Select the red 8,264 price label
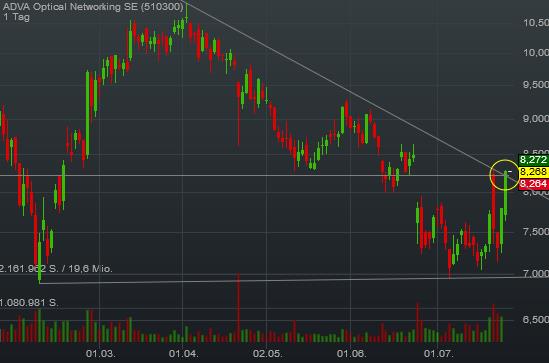Image resolution: width=549 pixels, height=363 pixels. point(533,184)
